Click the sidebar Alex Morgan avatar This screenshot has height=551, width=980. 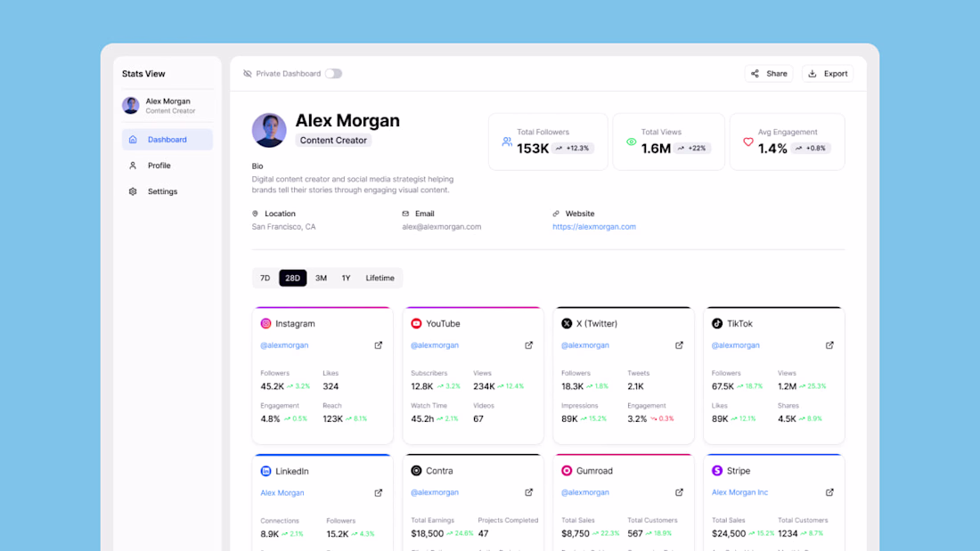[131, 105]
